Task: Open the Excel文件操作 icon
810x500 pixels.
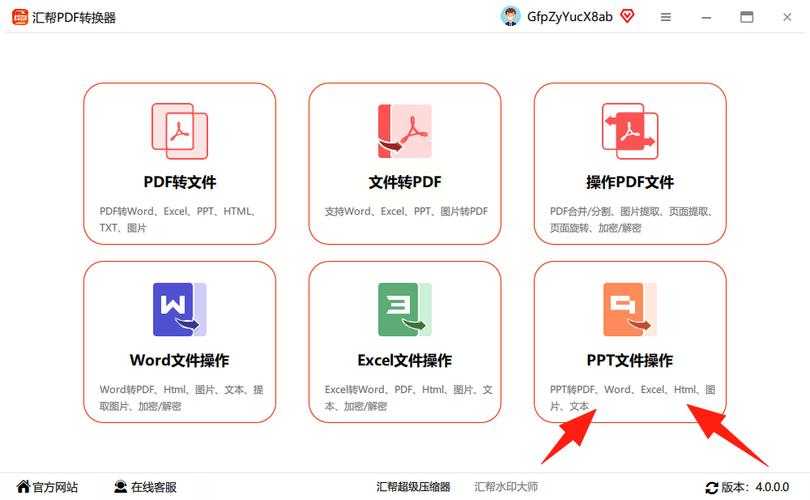Action: (404, 309)
